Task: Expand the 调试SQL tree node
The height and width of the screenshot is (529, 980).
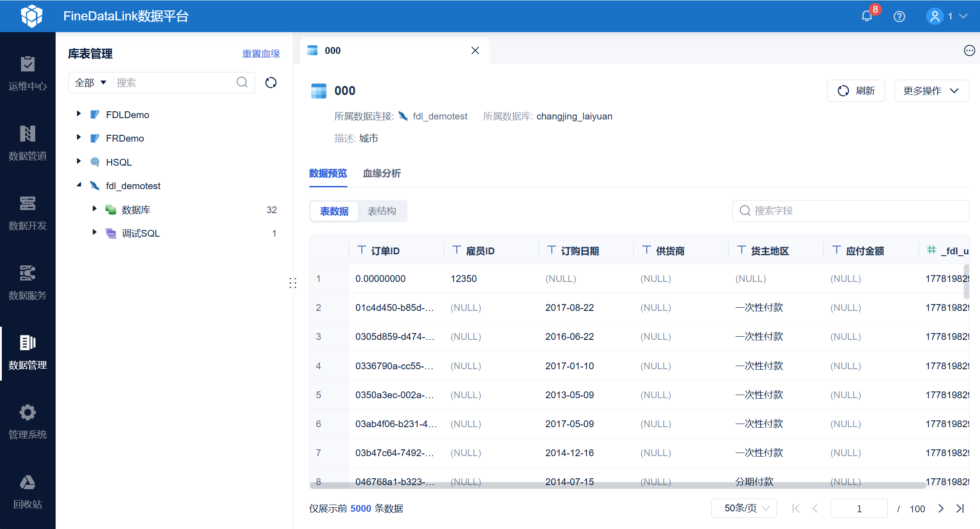Action: point(95,233)
